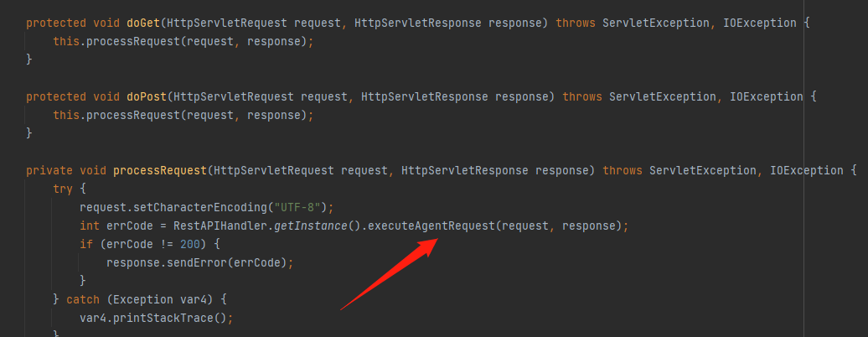Viewport: 868px width, 337px height.
Task: Click the number 200 in the if condition
Action: (190, 244)
